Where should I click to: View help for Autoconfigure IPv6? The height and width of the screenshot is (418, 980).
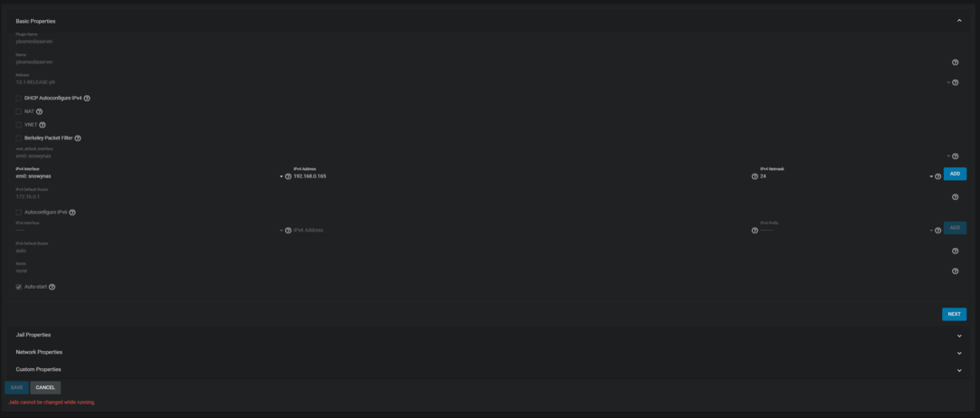point(72,213)
